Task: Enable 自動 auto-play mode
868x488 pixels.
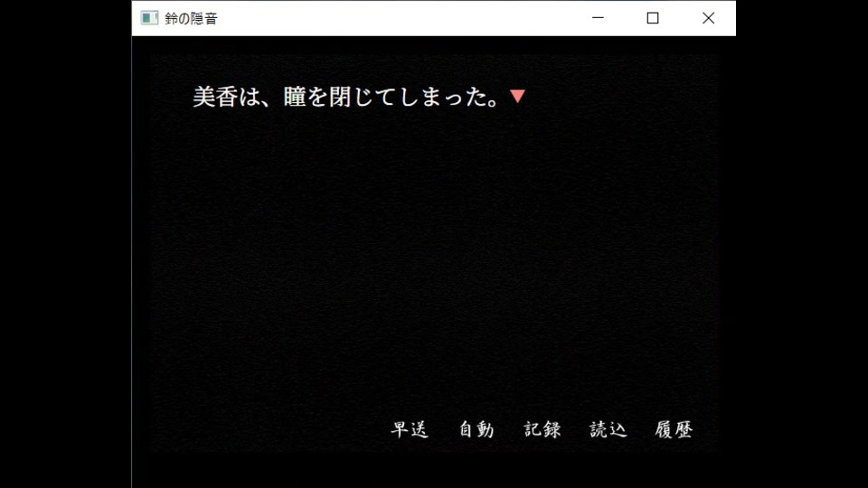Action: pos(476,429)
